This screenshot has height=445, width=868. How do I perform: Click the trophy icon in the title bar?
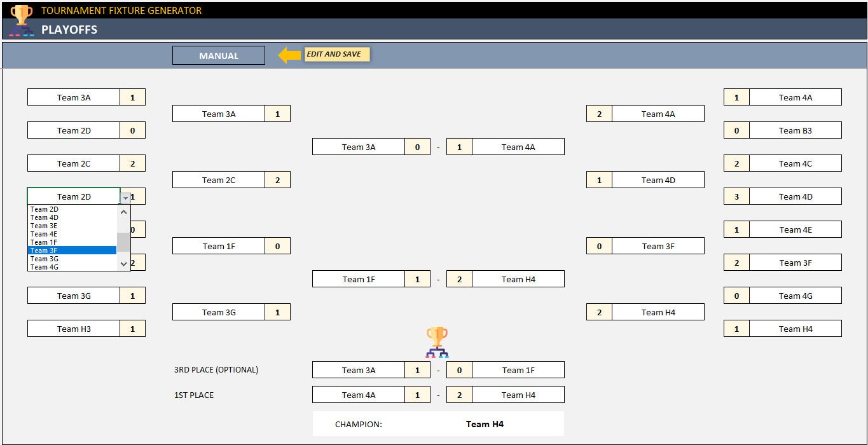pyautogui.click(x=23, y=10)
